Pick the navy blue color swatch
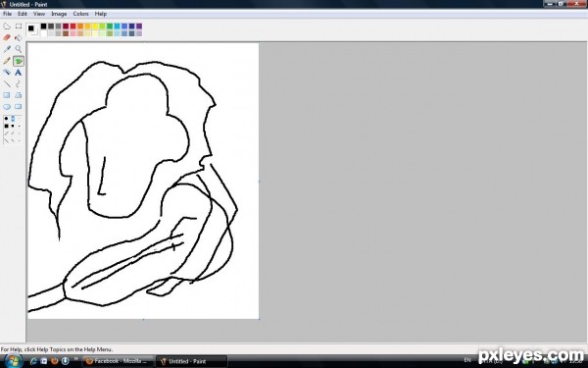The width and height of the screenshot is (588, 368). point(131,26)
